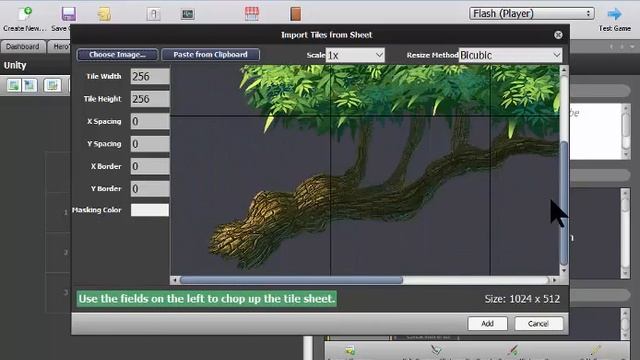Image resolution: width=640 pixels, height=360 pixels.
Task: Click the X Spacing field
Action: point(150,121)
